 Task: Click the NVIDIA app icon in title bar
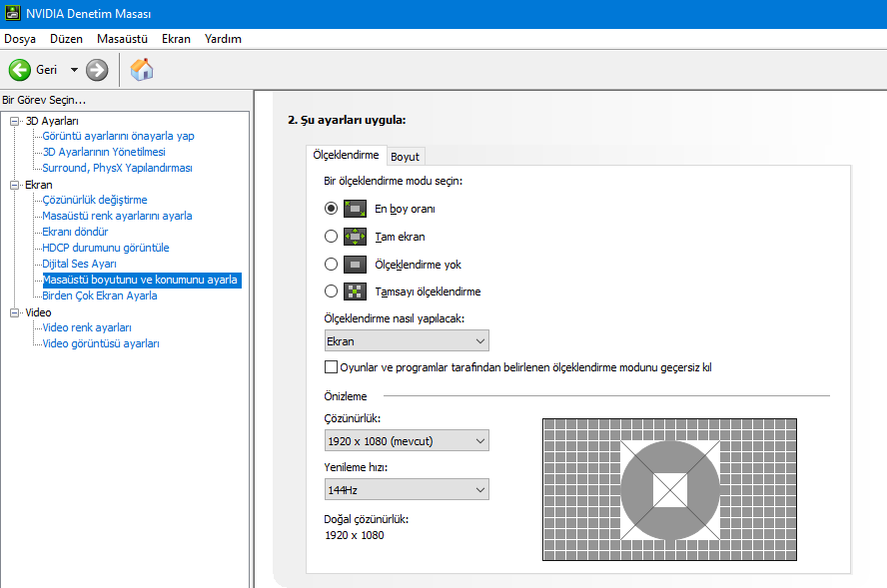click(12, 13)
